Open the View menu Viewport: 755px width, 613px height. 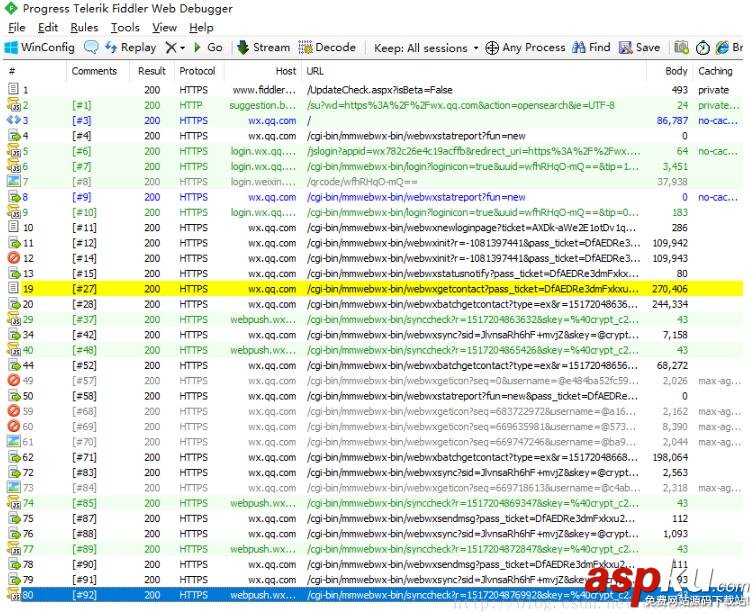click(164, 27)
